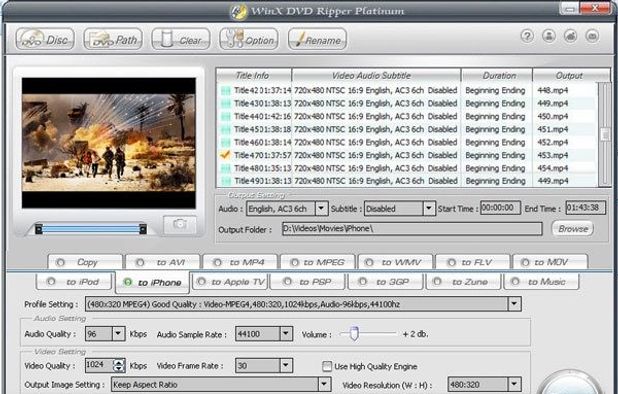Click the user account icon in the top right
This screenshot has height=394, width=618.
[549, 36]
